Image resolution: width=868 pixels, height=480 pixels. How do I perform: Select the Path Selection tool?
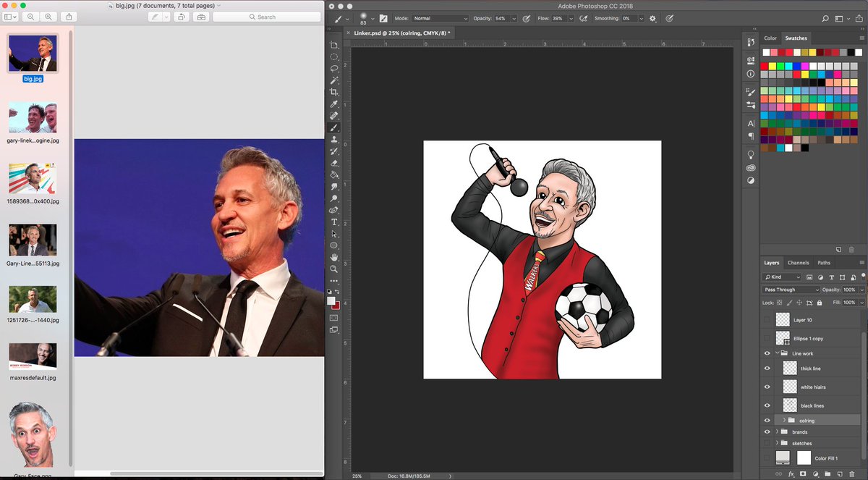coord(334,234)
